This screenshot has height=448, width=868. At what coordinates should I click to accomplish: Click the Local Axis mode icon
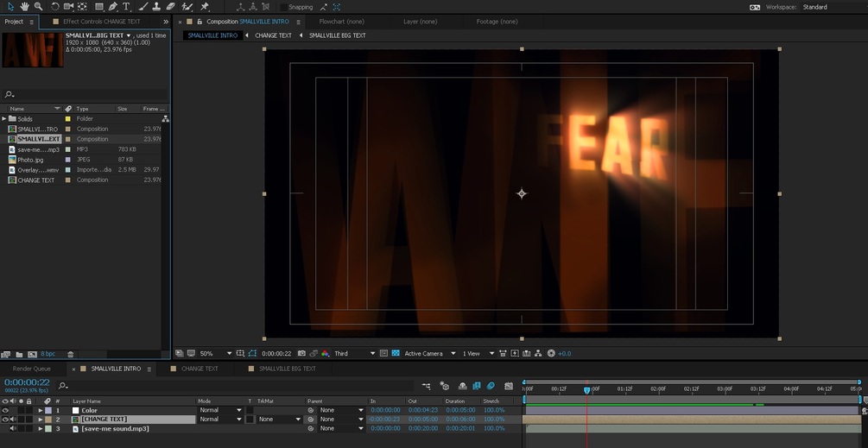coord(240,7)
